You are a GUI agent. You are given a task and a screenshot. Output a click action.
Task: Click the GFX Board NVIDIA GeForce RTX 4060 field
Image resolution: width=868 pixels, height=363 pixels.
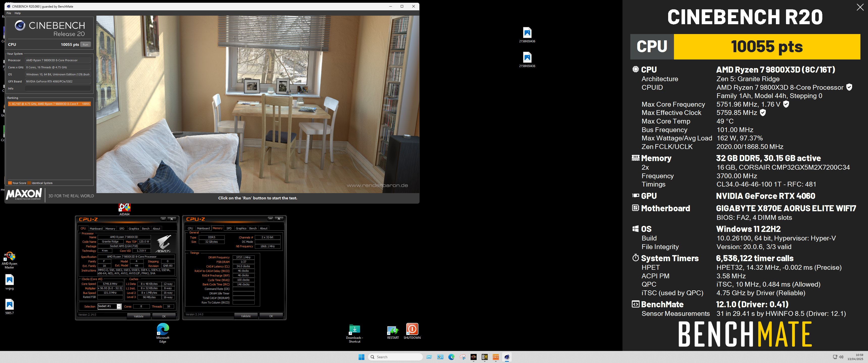click(58, 81)
